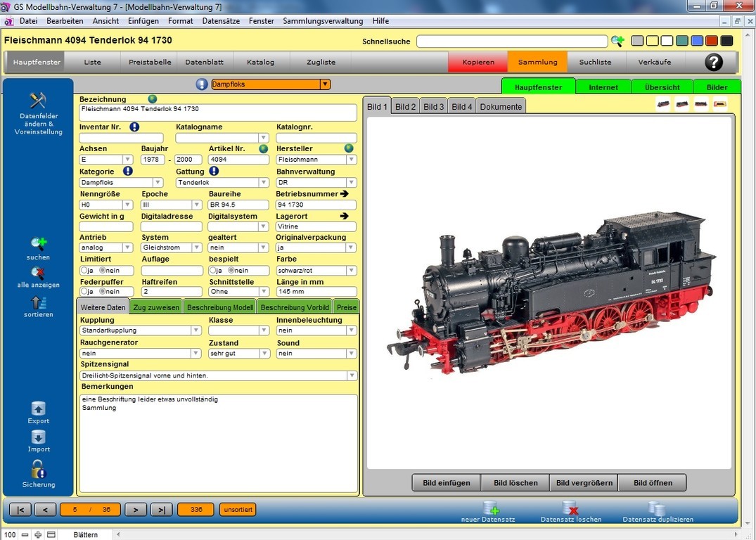756x540 pixels.
Task: Select the red-orange color swatch
Action: point(712,41)
